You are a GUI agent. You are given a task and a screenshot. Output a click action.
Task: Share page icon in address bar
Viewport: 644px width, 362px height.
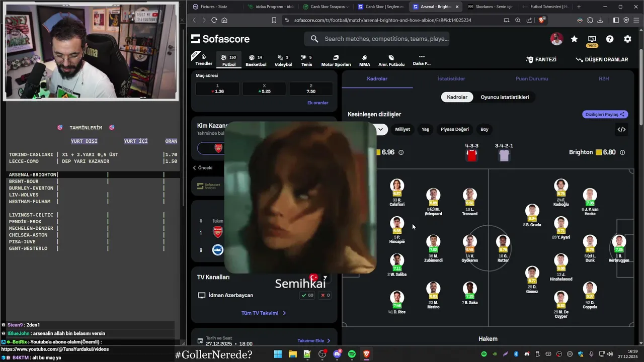coord(529,20)
